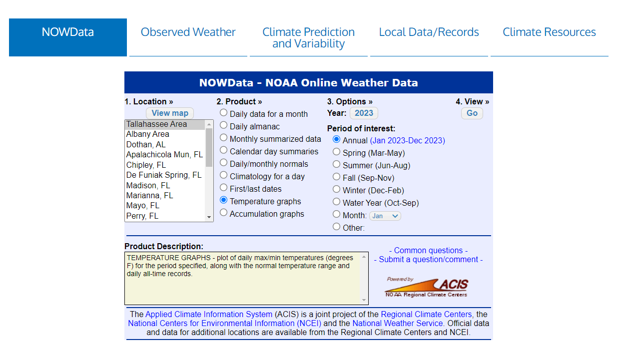Viewport: 617px width, 364px height.
Task: Choose Perry, FL location
Action: (164, 216)
